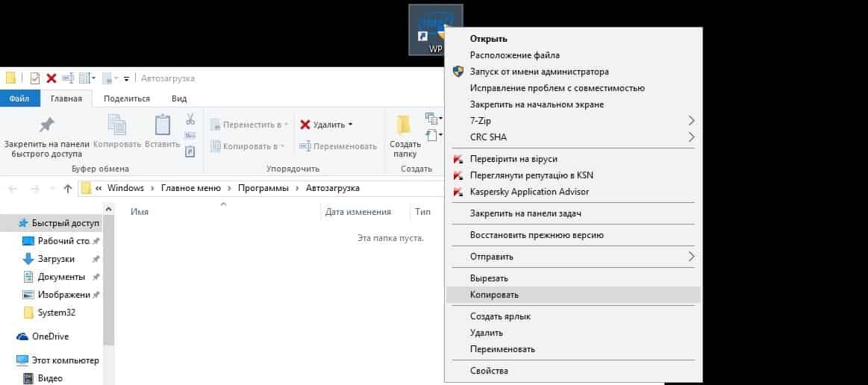This screenshot has height=385, width=868.
Task: Sort by the Имя column header
Action: [140, 212]
